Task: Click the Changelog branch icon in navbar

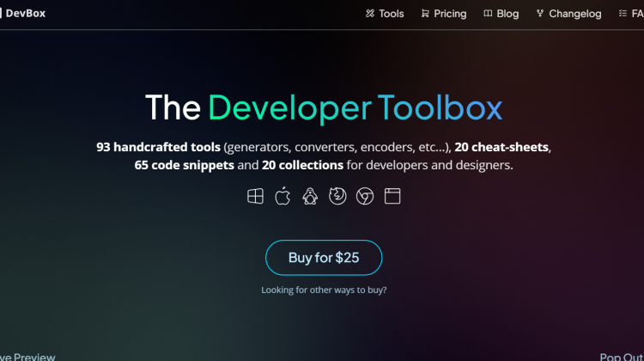Action: tap(540, 14)
